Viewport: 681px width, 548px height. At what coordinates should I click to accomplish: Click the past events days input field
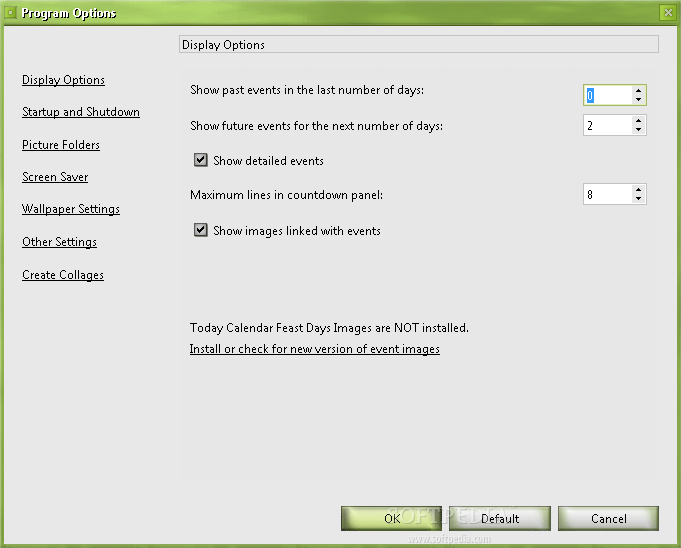[608, 95]
